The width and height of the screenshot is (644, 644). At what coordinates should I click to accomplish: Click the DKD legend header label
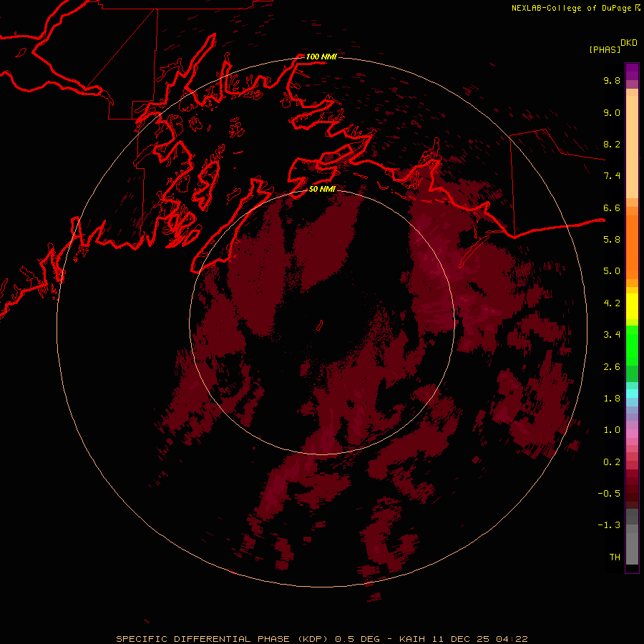628,43
